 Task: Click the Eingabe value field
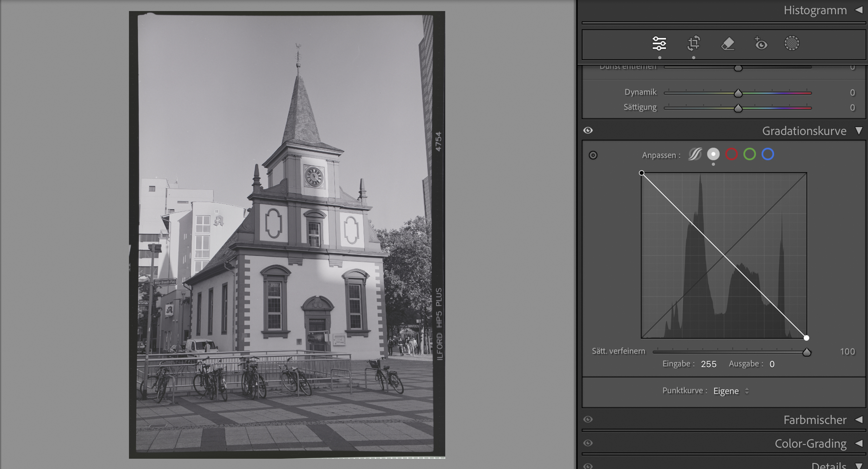[x=708, y=364]
